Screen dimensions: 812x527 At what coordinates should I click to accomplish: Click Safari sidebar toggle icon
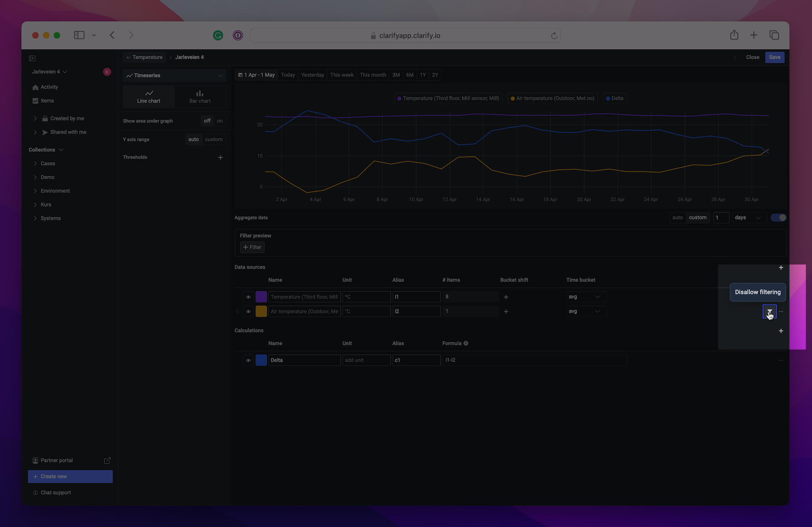pyautogui.click(x=79, y=35)
